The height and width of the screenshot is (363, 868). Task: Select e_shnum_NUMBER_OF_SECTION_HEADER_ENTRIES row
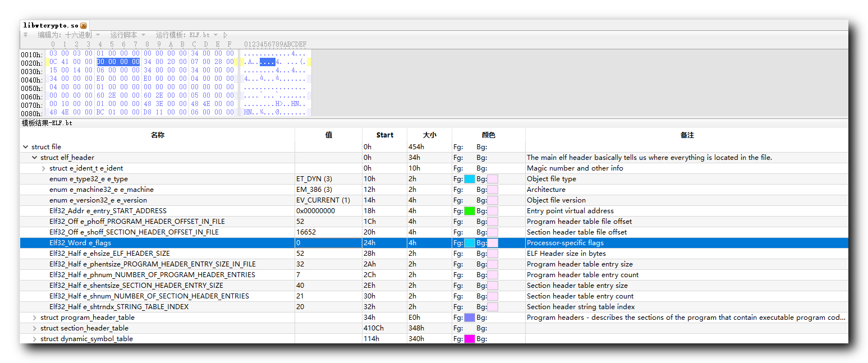coord(434,296)
